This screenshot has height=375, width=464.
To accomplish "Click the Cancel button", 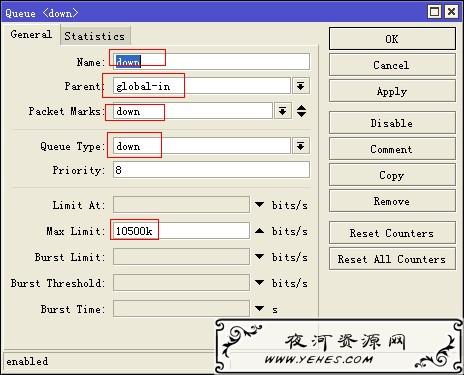I will pos(392,65).
